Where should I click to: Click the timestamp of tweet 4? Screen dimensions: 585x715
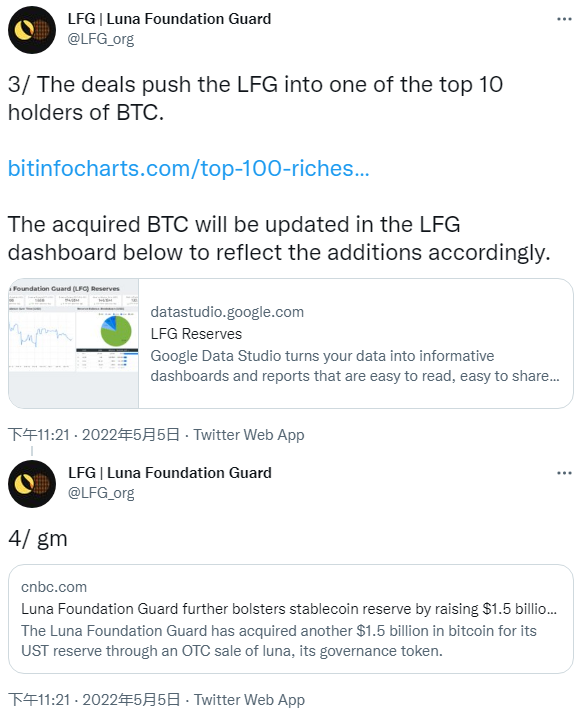[x=94, y=699]
